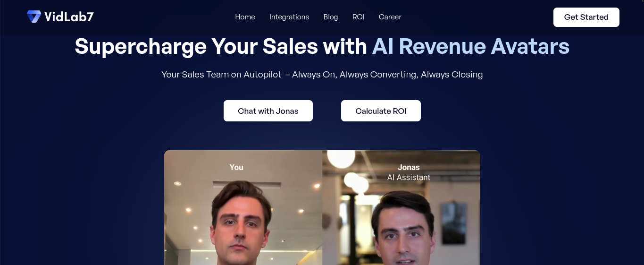Click the framed picture behind Jonas
Image resolution: width=644 pixels, height=265 pixels.
454,223
